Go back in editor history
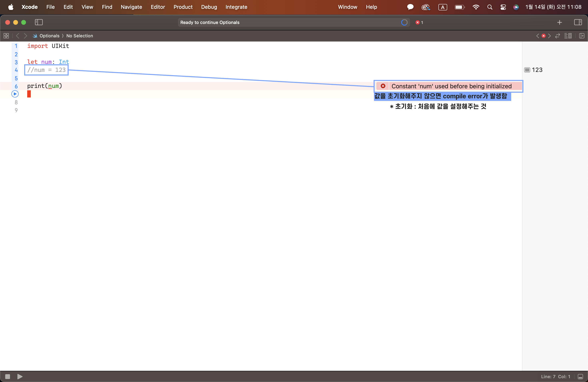The width and height of the screenshot is (588, 382). [18, 36]
